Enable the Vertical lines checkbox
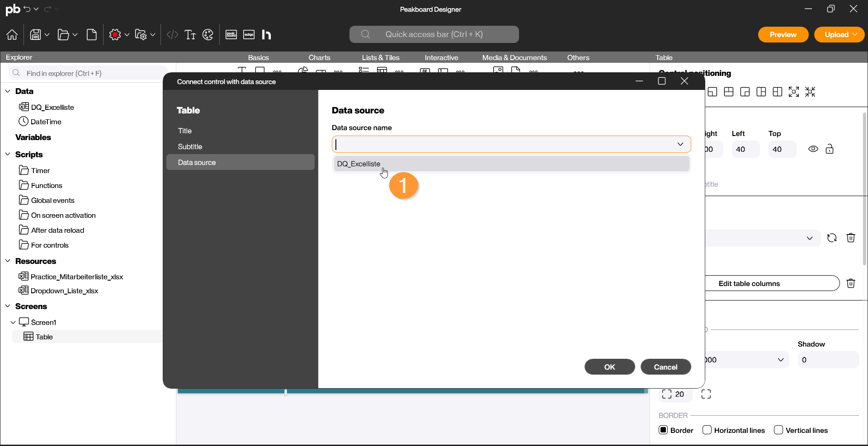The width and height of the screenshot is (868, 446). coord(778,430)
